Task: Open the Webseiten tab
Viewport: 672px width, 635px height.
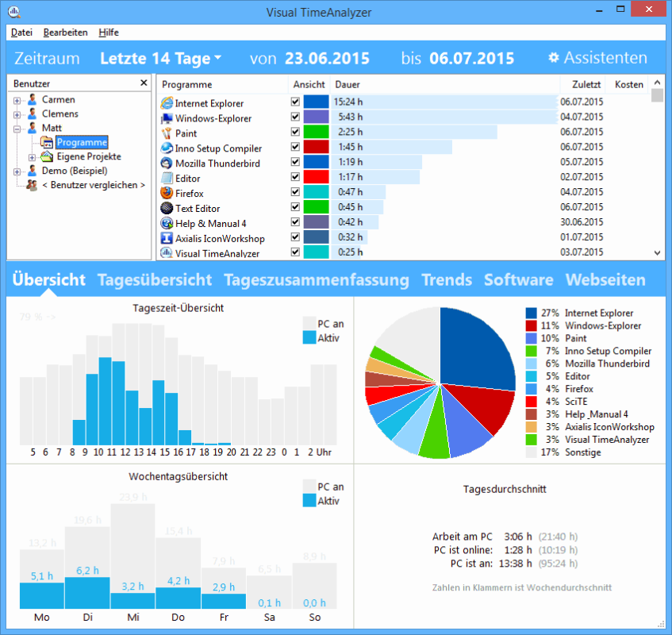Action: 605,279
